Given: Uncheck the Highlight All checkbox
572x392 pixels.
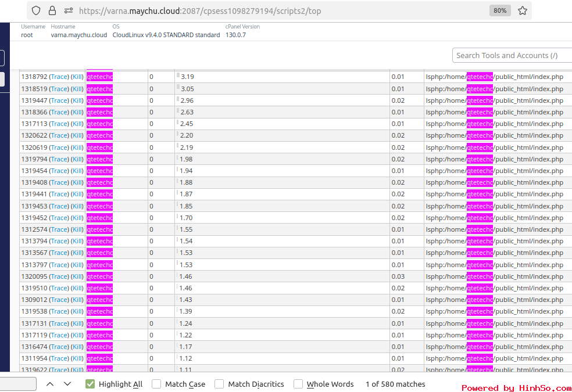Looking at the screenshot, I should [90, 384].
